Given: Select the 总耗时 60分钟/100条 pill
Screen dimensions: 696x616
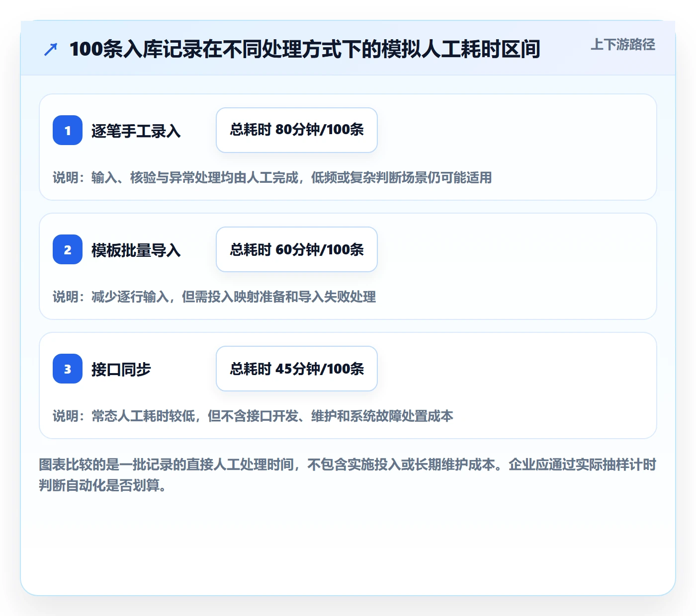Looking at the screenshot, I should (297, 249).
